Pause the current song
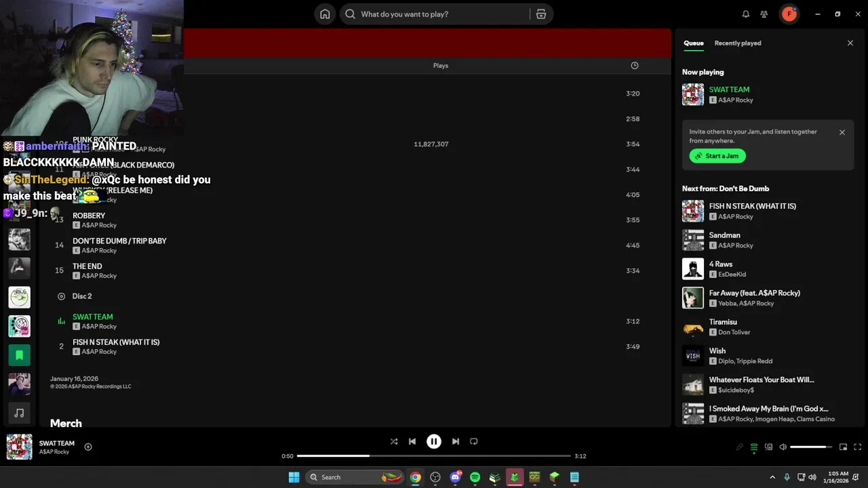This screenshot has height=488, width=868. pos(434,441)
